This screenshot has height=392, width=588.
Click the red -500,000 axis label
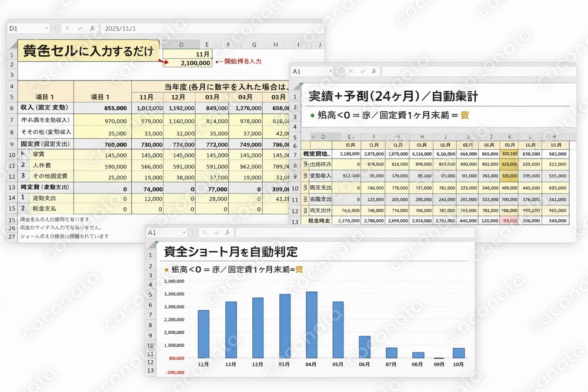[x=175, y=373]
